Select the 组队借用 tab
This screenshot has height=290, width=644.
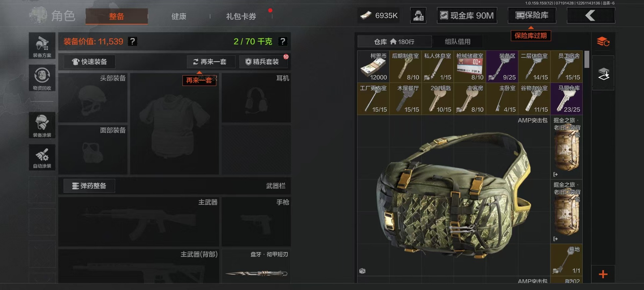(458, 42)
